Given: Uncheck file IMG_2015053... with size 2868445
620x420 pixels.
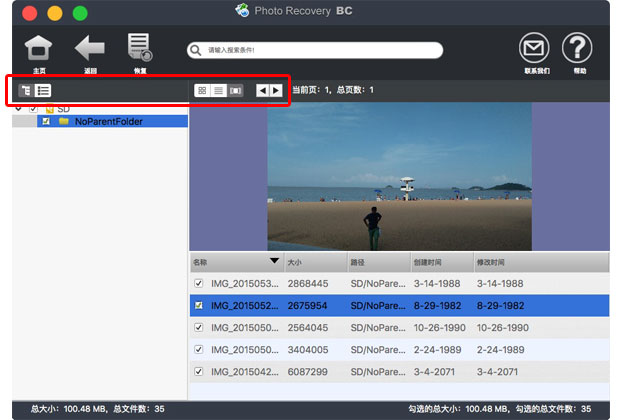Looking at the screenshot, I should (x=199, y=283).
